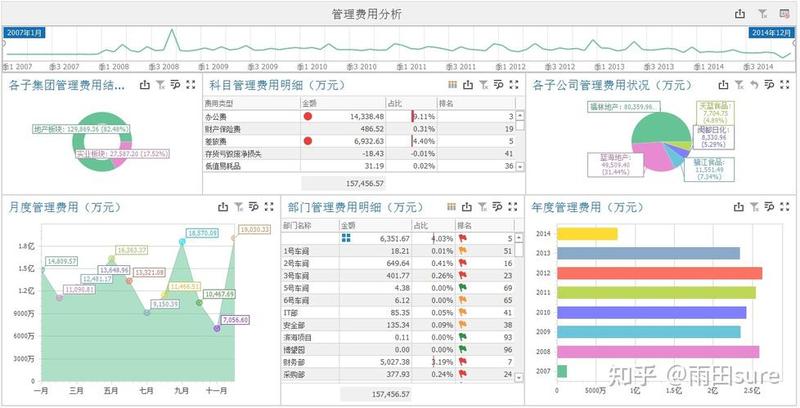Maximize the 部门管理费用明细 panel
Viewport: 800px width, 408px height.
[x=513, y=207]
